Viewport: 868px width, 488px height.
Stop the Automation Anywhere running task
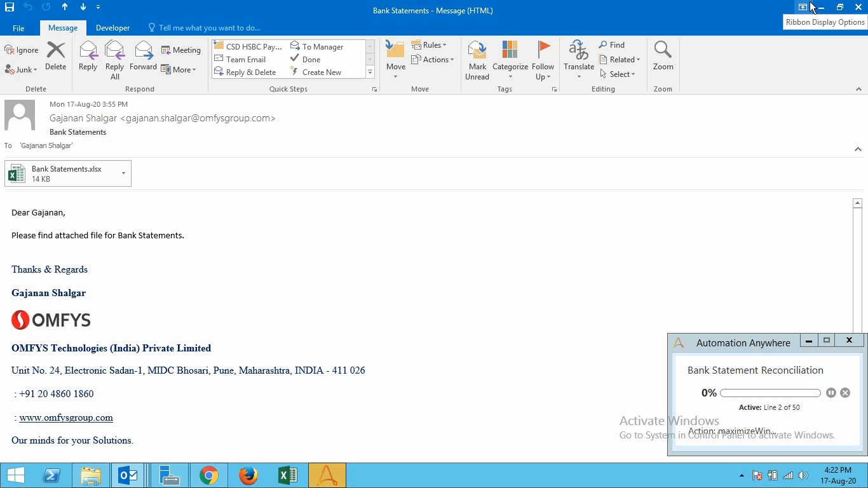point(845,393)
